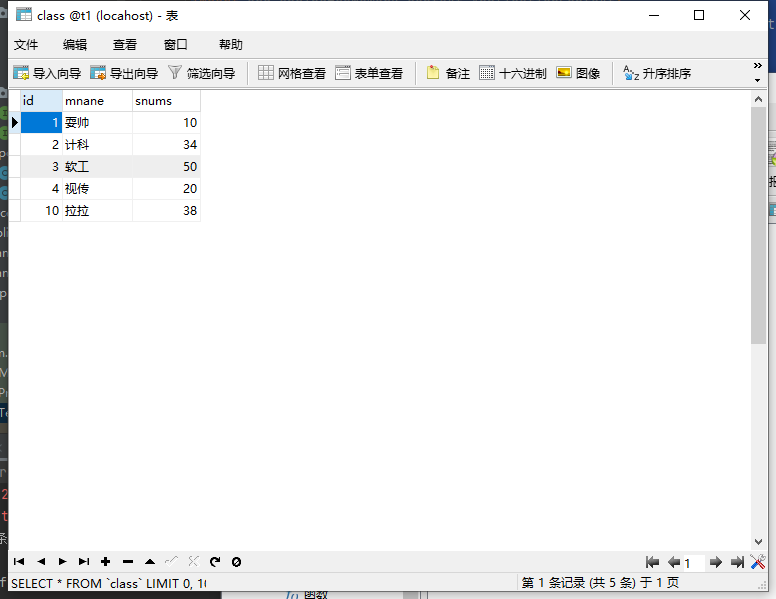
Task: Go to previous record in navigator
Action: click(41, 561)
